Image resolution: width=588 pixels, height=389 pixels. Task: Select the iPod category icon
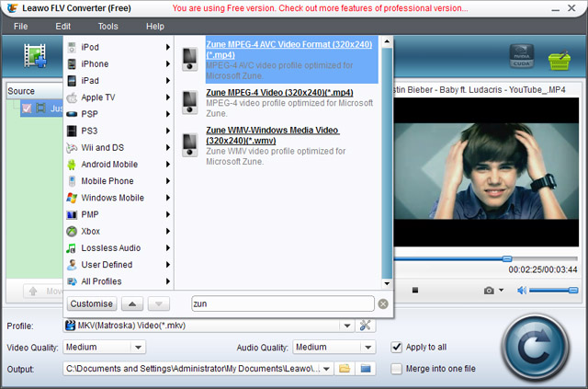tap(72, 47)
